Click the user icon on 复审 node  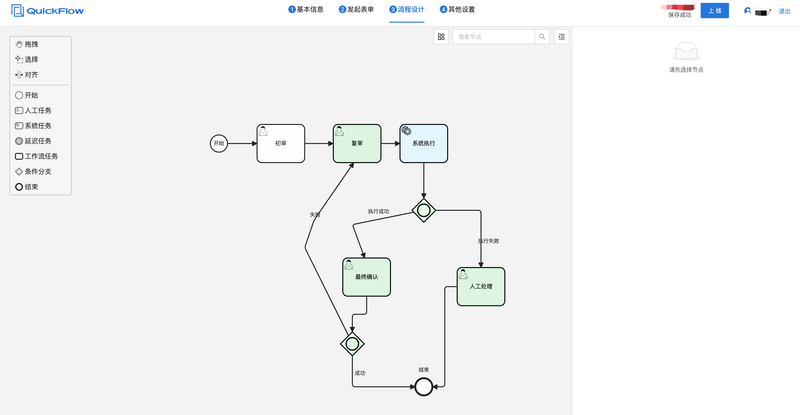[339, 131]
